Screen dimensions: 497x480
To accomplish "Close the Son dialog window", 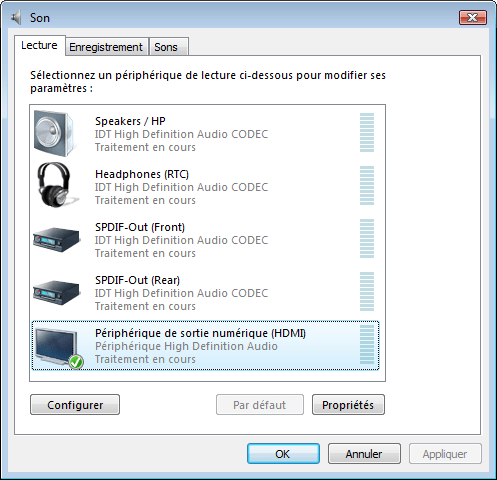I will click(x=473, y=17).
